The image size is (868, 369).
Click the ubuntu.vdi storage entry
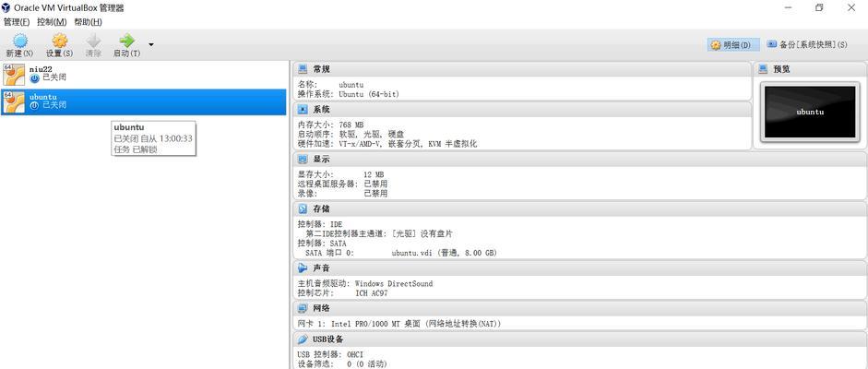tap(445, 253)
